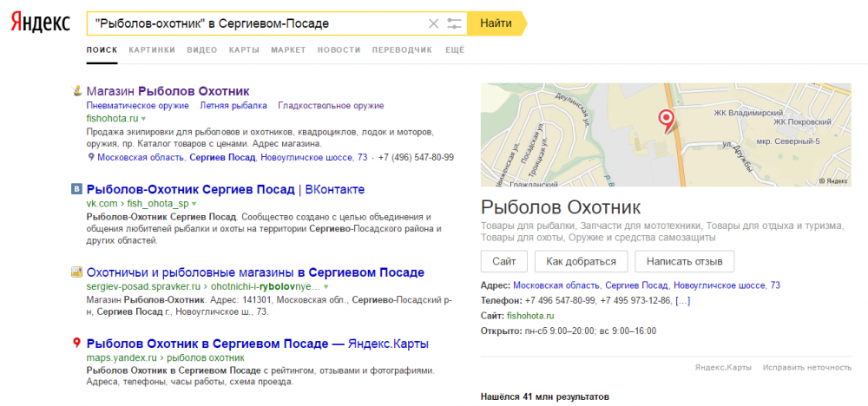Click the Как добраться button
Image resolution: width=868 pixels, height=406 pixels.
[581, 261]
